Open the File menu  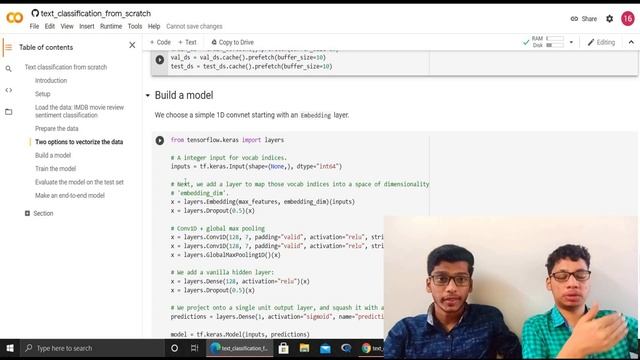click(34, 26)
